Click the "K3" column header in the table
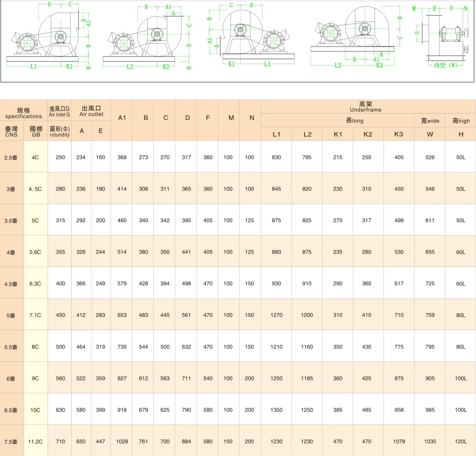476x456 pixels. 399,134
